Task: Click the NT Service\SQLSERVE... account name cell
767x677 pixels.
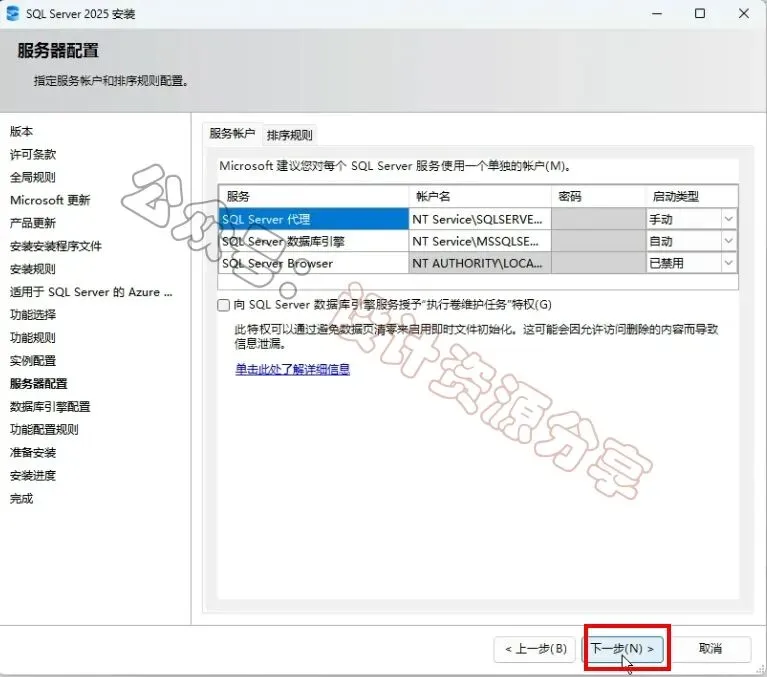Action: 480,219
